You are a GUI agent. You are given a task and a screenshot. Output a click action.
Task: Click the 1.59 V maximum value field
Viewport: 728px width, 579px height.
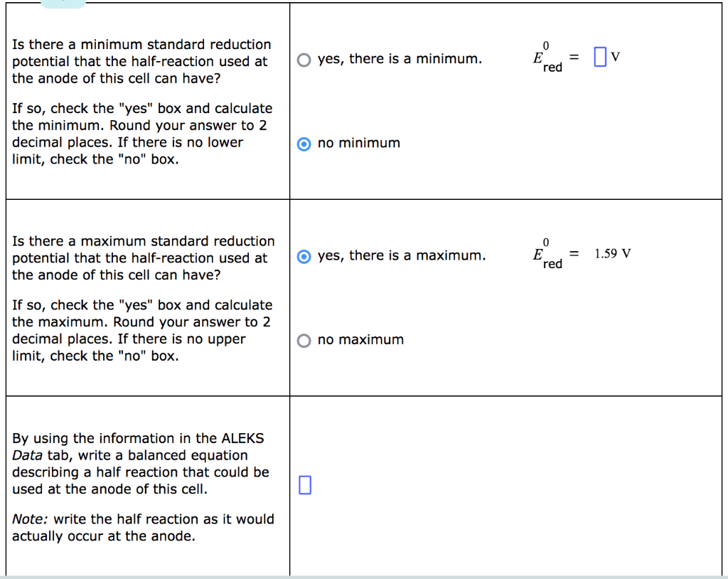(x=612, y=254)
